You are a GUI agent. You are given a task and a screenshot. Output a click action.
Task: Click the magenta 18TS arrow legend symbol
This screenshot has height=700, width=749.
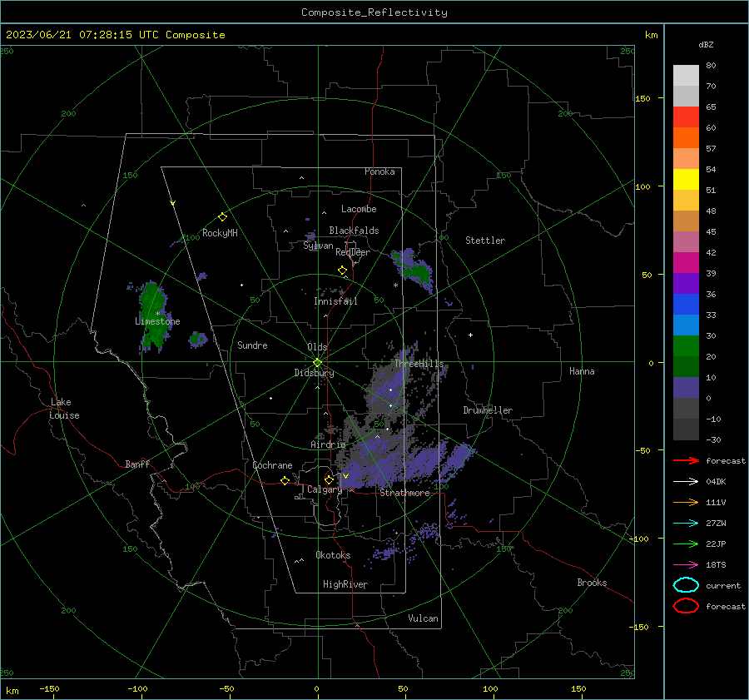pyautogui.click(x=686, y=565)
